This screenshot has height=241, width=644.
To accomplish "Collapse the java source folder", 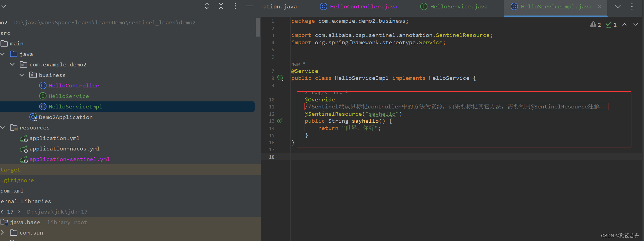I will (3, 54).
